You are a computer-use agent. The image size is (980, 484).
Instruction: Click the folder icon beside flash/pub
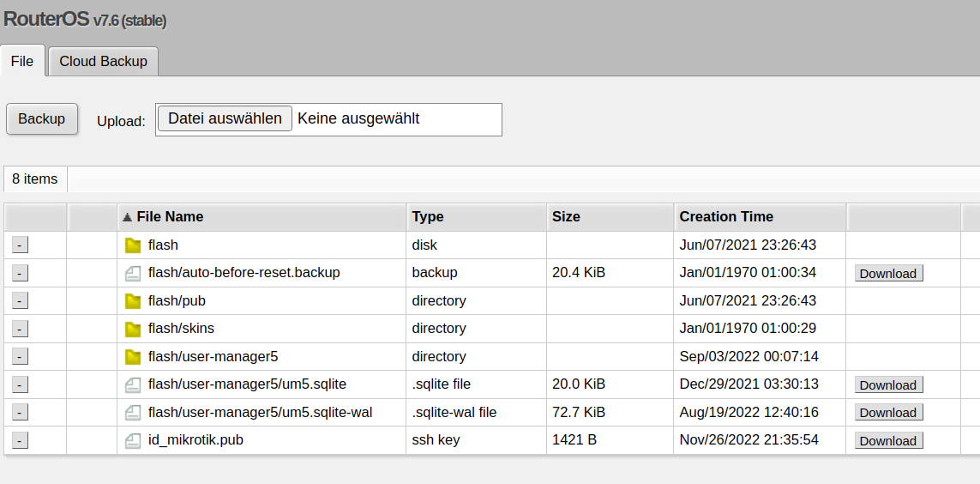click(133, 300)
